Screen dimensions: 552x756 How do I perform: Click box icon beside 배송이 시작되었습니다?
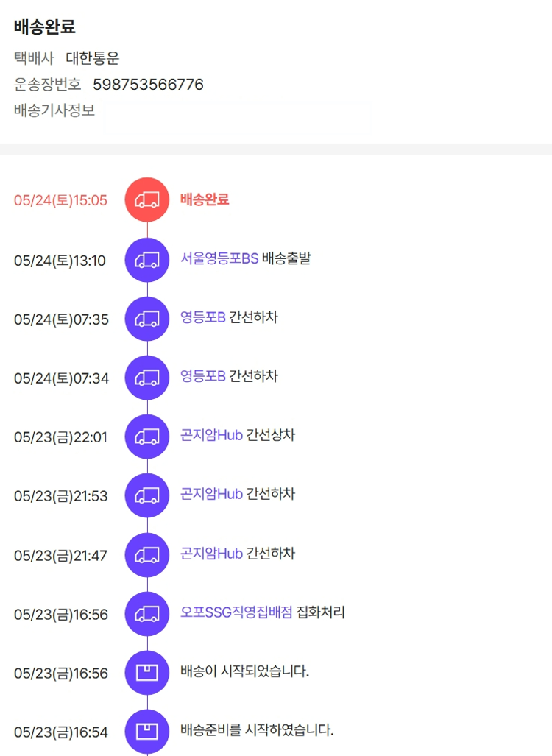click(147, 672)
